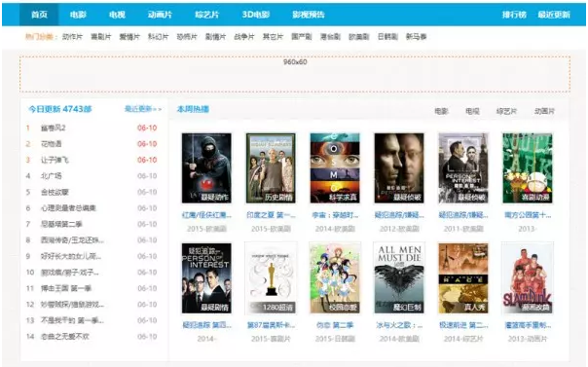Screen dimensions: 588x367
Task: Open the 排行榜 ranking page
Action: [x=514, y=15]
